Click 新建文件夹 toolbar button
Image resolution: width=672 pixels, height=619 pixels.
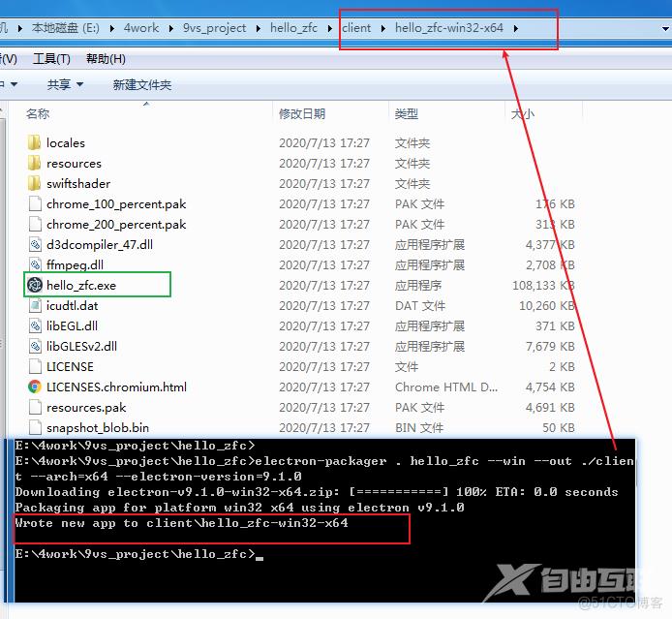point(142,85)
